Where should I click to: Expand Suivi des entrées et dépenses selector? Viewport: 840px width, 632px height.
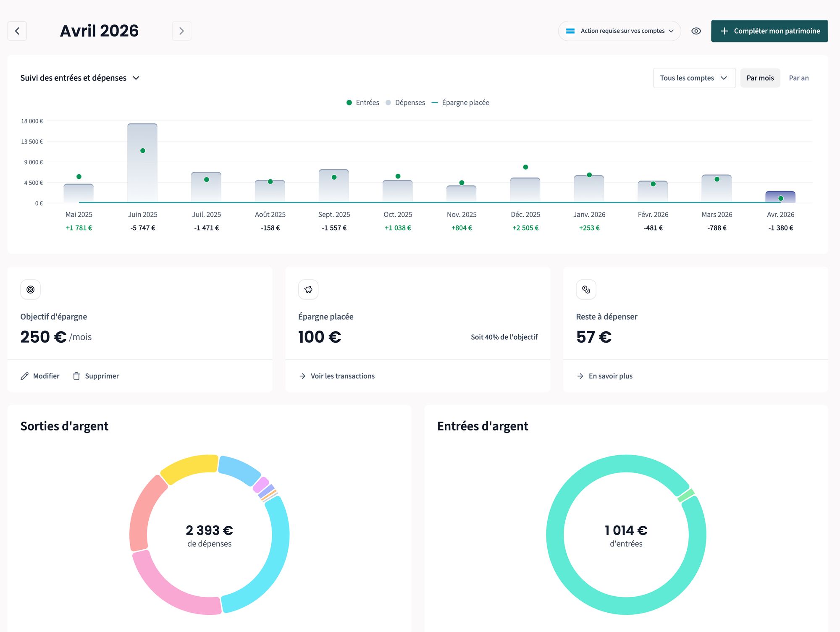pos(80,78)
